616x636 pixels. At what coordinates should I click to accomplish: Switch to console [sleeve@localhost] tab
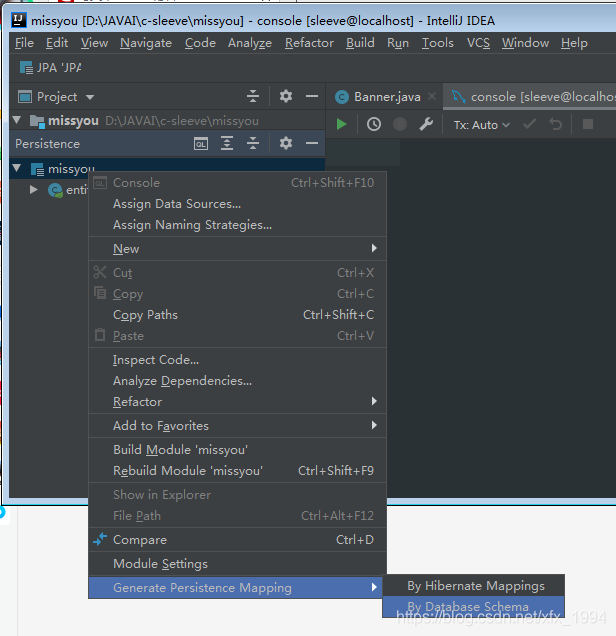(x=531, y=97)
